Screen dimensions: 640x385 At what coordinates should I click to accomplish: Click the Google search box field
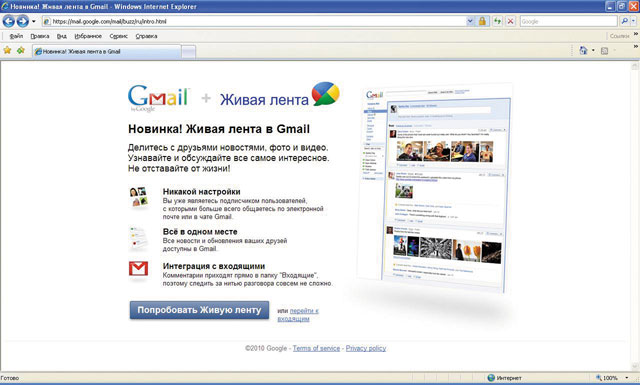point(568,21)
